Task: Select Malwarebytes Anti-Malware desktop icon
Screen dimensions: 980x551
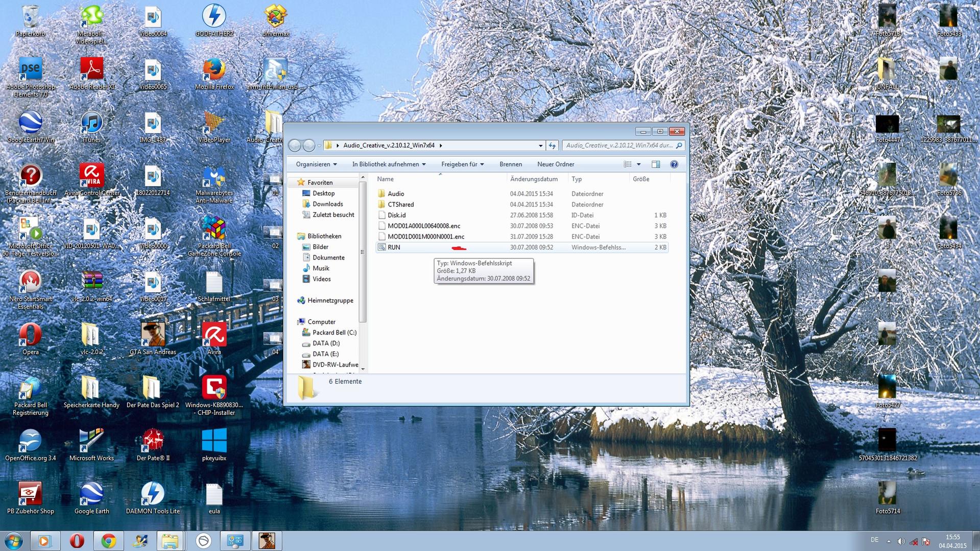Action: point(214,183)
